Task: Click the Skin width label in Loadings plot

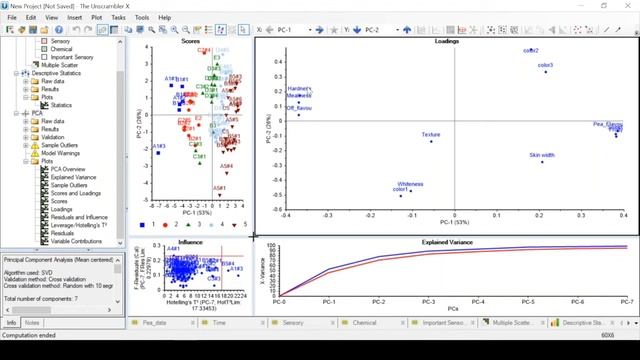Action: (542, 155)
